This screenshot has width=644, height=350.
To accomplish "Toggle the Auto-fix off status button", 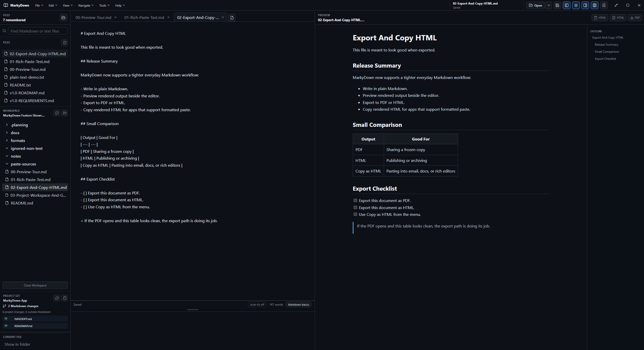I will tap(257, 305).
